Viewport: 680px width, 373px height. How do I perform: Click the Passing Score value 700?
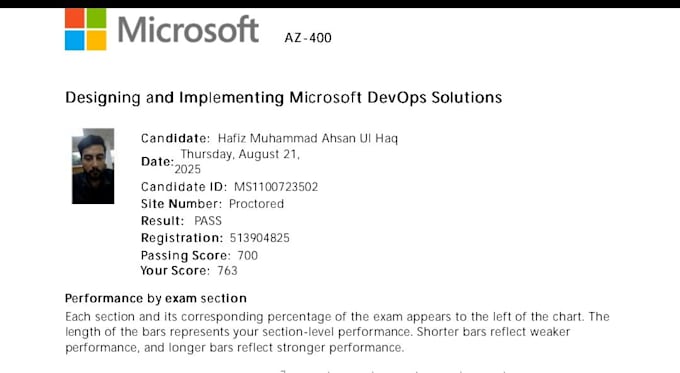pos(247,255)
